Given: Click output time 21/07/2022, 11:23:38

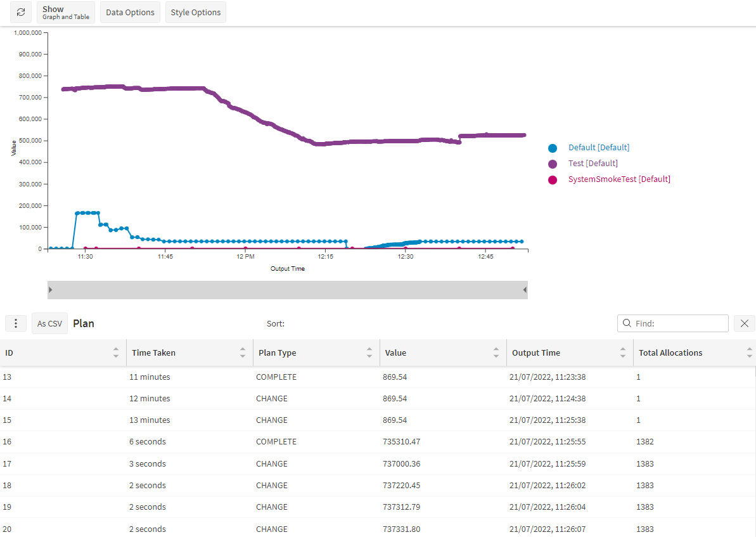Looking at the screenshot, I should click(548, 377).
